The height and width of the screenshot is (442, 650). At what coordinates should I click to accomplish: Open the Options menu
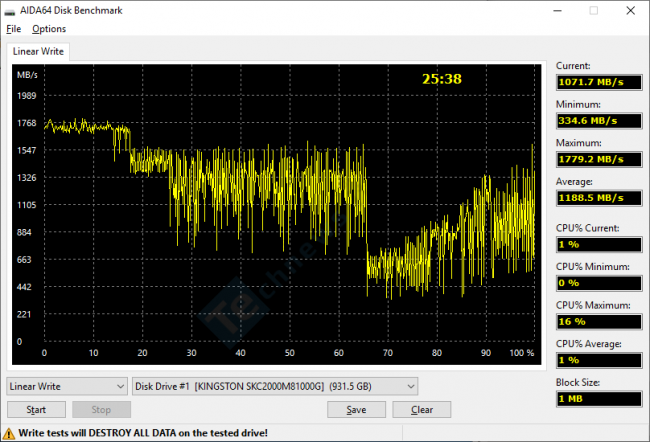pos(49,29)
